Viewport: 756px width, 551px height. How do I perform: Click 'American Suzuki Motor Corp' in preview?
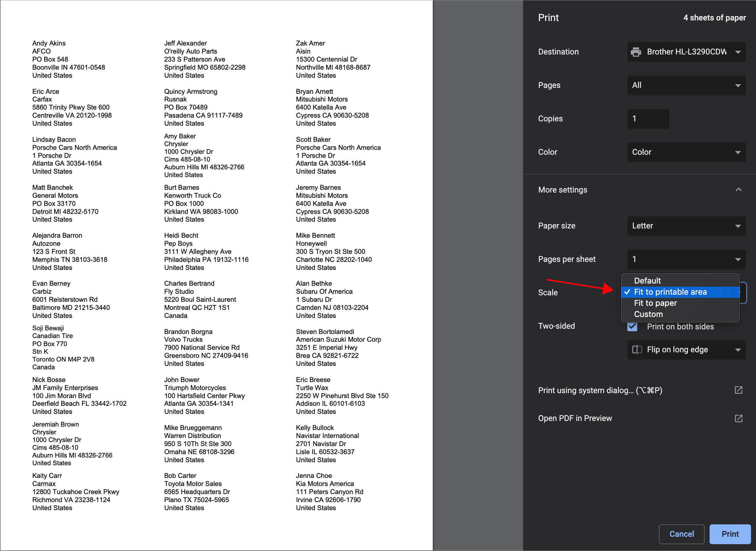(339, 340)
